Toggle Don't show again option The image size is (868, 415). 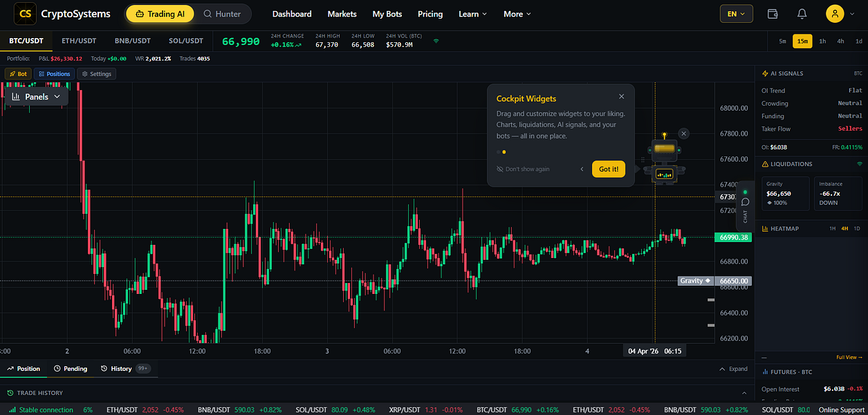pyautogui.click(x=523, y=169)
